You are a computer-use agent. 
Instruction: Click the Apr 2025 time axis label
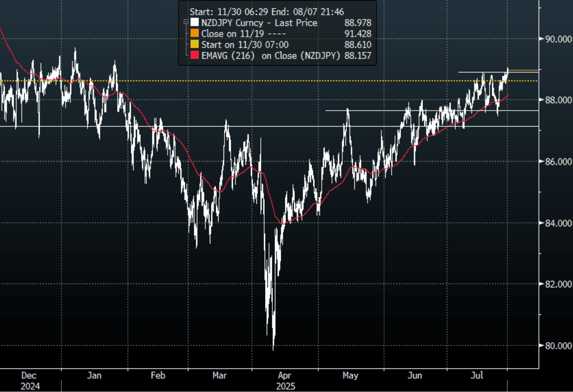point(284,381)
